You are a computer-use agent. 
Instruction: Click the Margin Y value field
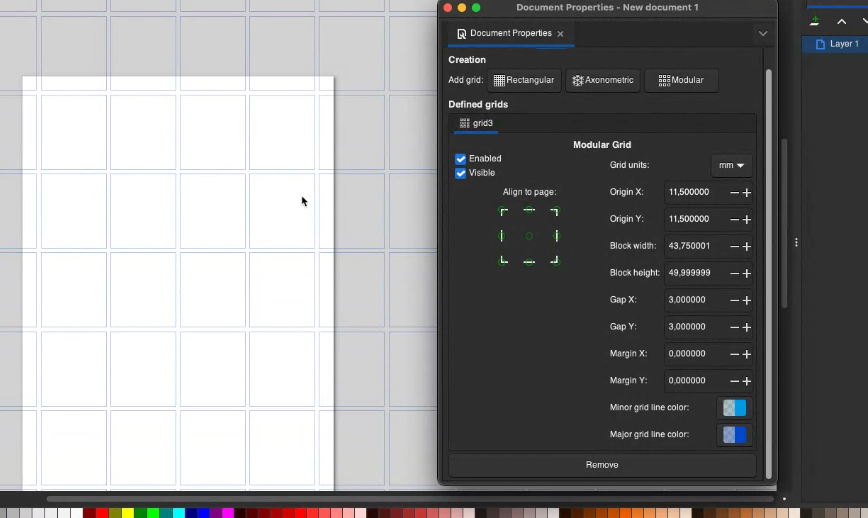click(695, 381)
